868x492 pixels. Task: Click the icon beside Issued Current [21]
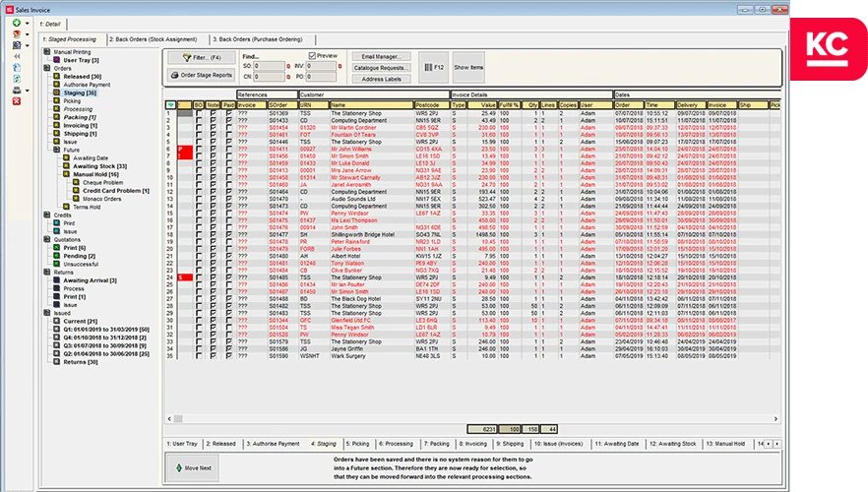pos(56,321)
